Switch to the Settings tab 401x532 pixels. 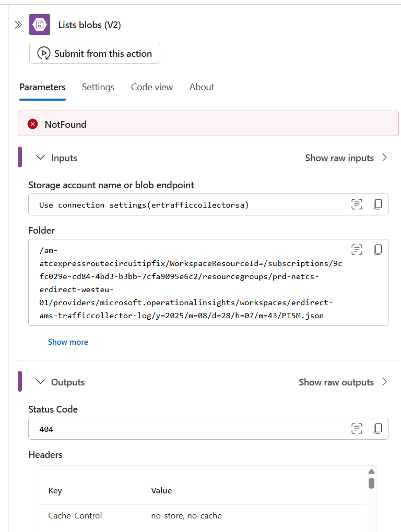coord(98,87)
